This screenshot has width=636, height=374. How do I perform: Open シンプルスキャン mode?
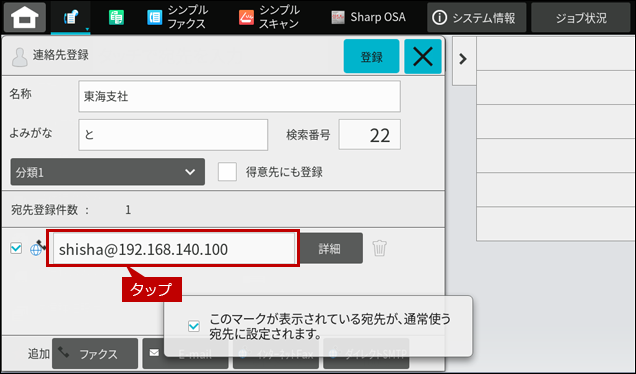(269, 17)
